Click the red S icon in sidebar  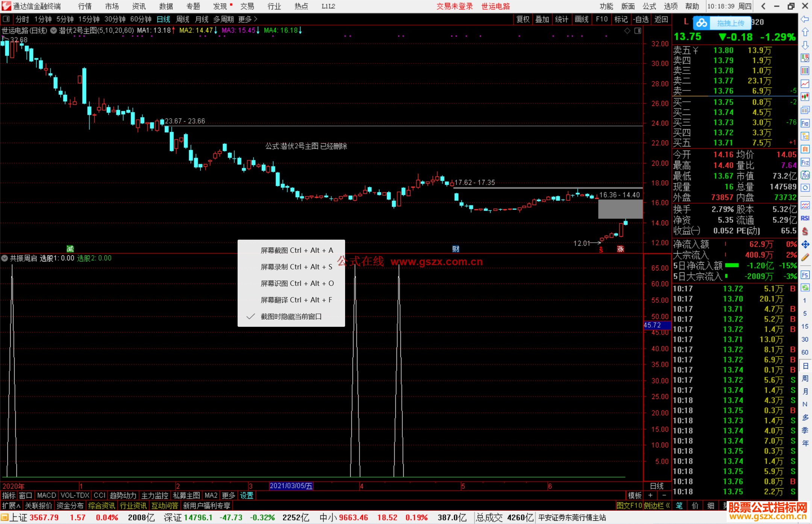pos(805,231)
